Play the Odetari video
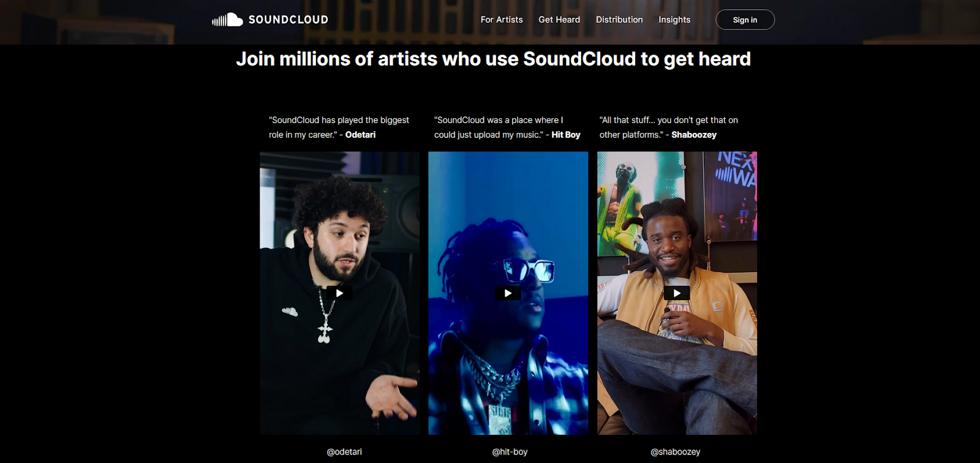This screenshot has height=463, width=980. coord(339,293)
